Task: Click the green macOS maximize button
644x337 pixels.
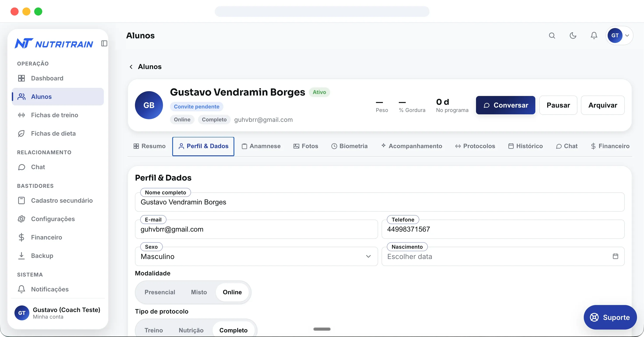Action: [38, 11]
